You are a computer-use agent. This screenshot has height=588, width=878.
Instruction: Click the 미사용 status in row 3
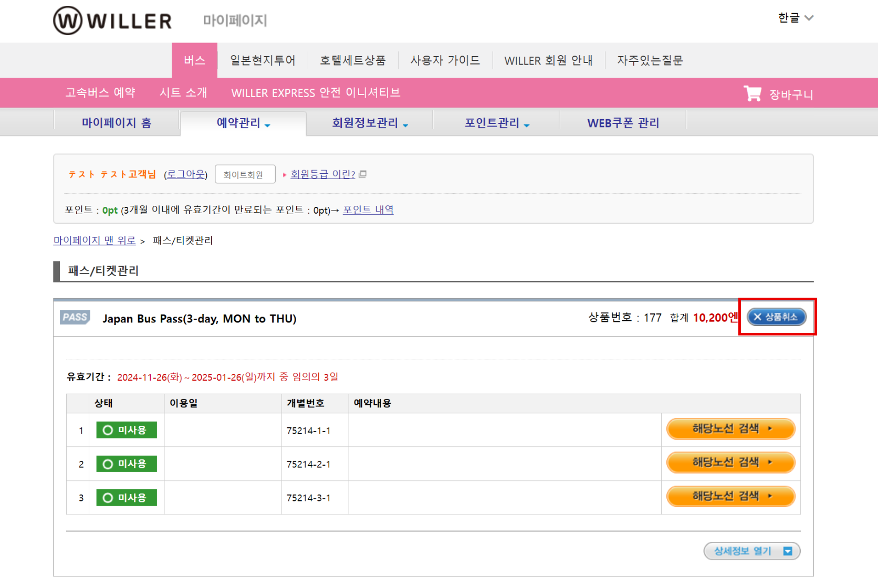point(127,498)
